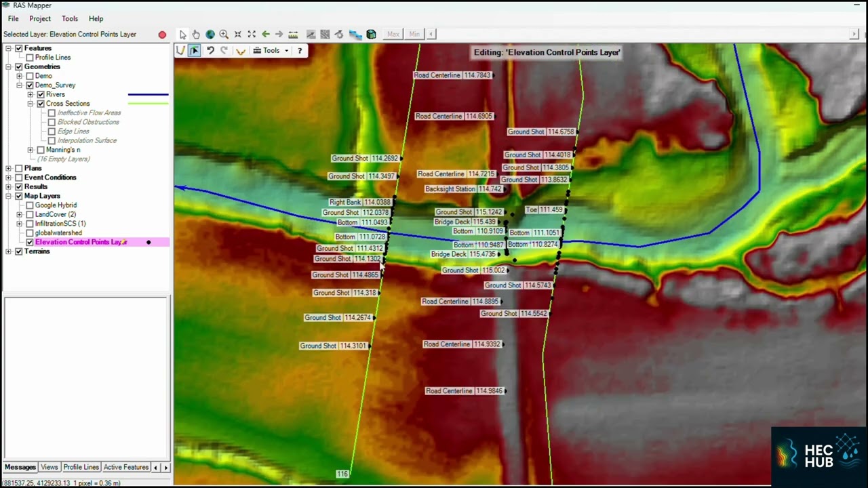Toggle the Rivers layer checkbox

pos(41,95)
